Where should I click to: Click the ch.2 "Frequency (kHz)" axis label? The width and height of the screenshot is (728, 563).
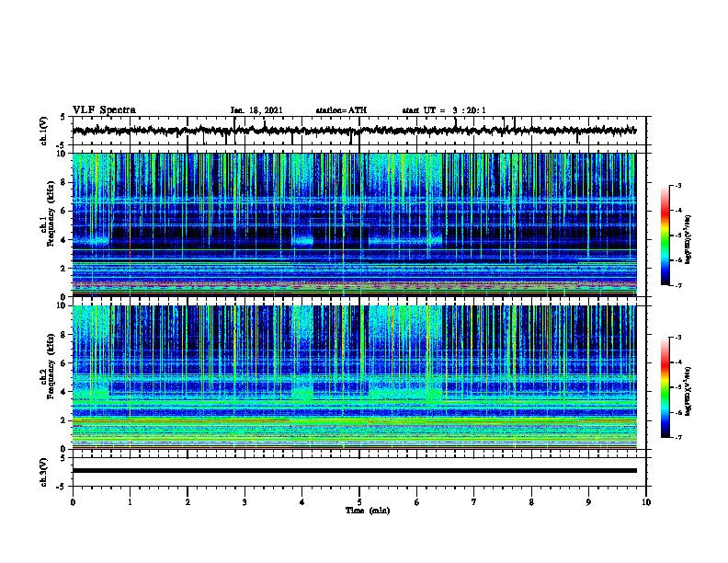51,365
